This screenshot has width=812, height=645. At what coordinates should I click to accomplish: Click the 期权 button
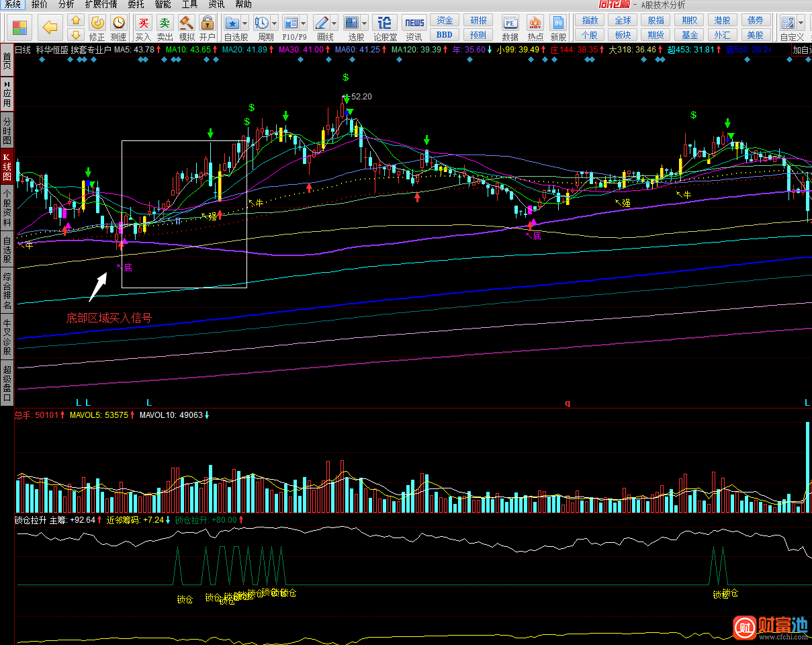pos(689,20)
